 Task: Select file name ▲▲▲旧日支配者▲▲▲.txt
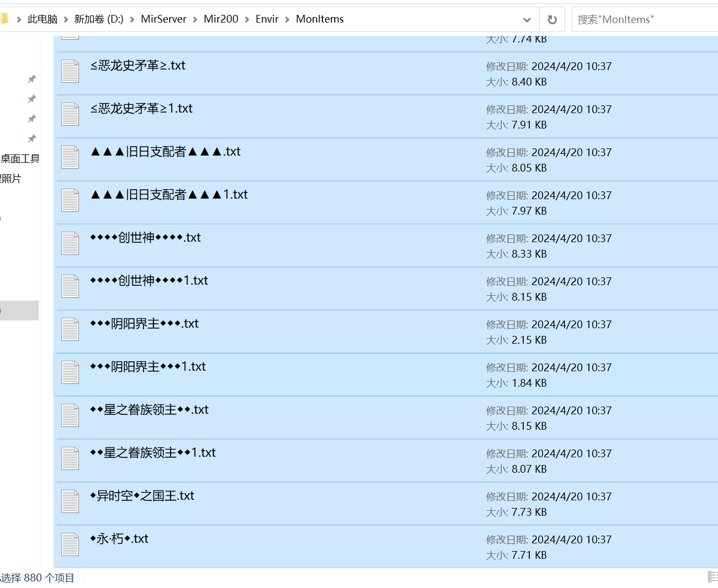166,152
